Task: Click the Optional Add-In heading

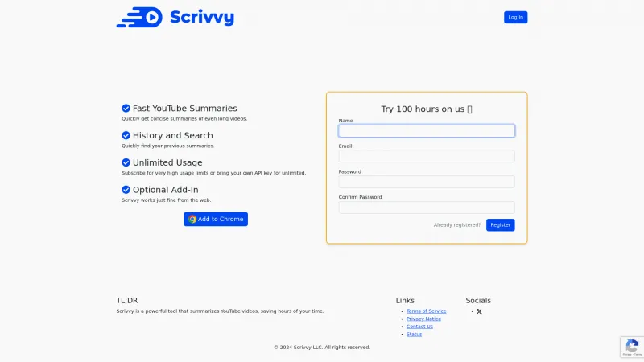Action: tap(166, 190)
